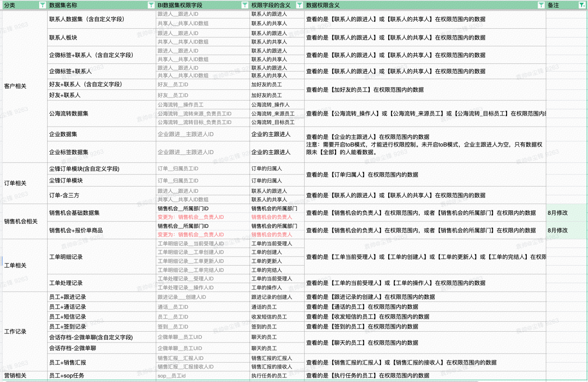Screen dimensions: 588x382
Task: Select the 工单明细记录__工单完结人ID cell
Action: 203,270
